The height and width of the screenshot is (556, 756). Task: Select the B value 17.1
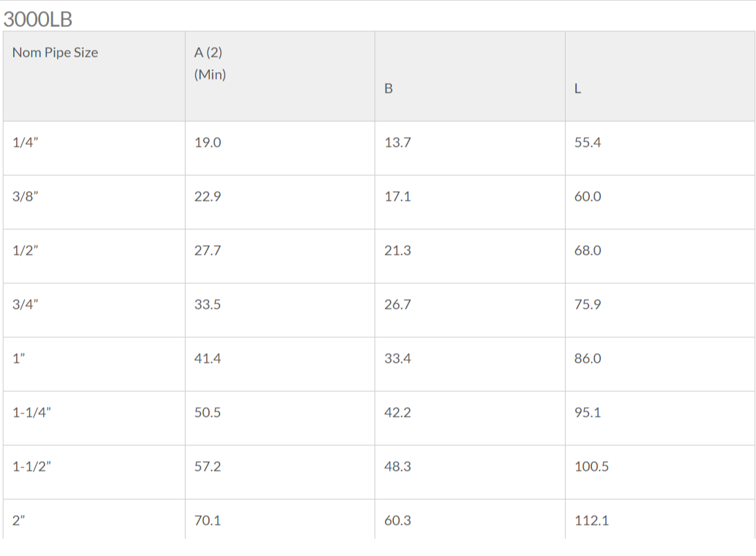coord(397,197)
